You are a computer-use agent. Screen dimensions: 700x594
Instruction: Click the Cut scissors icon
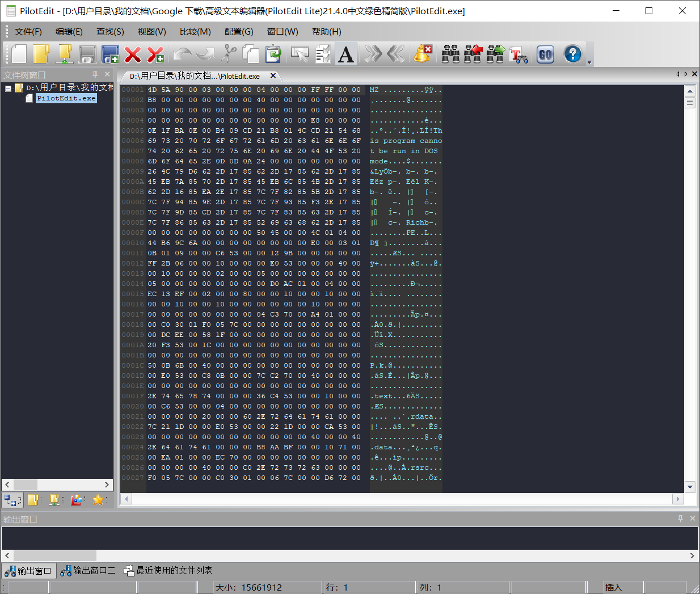229,54
